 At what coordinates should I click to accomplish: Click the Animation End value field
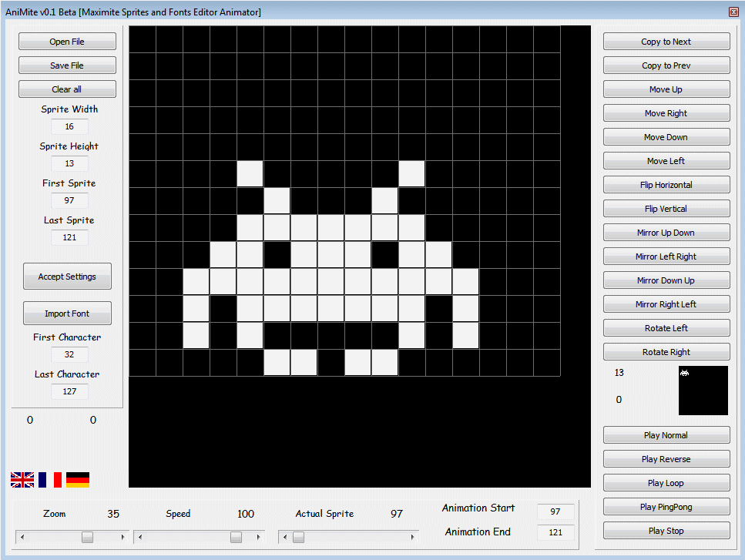pos(555,532)
